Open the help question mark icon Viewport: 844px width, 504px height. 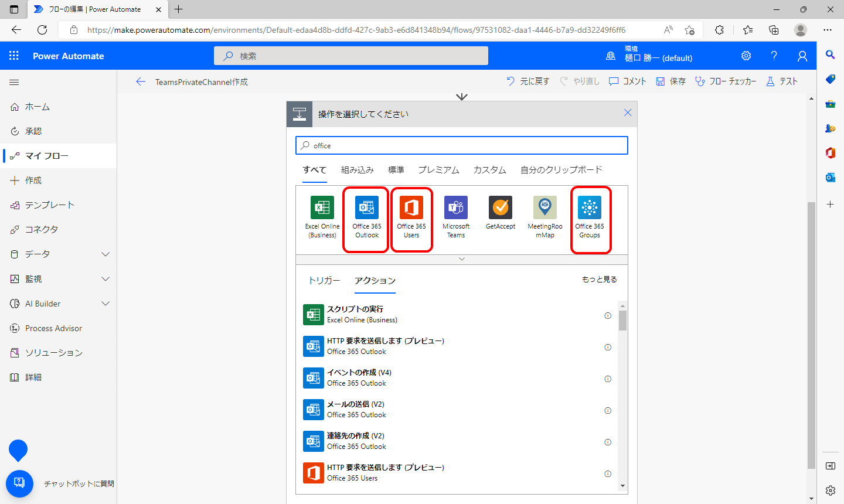(774, 56)
